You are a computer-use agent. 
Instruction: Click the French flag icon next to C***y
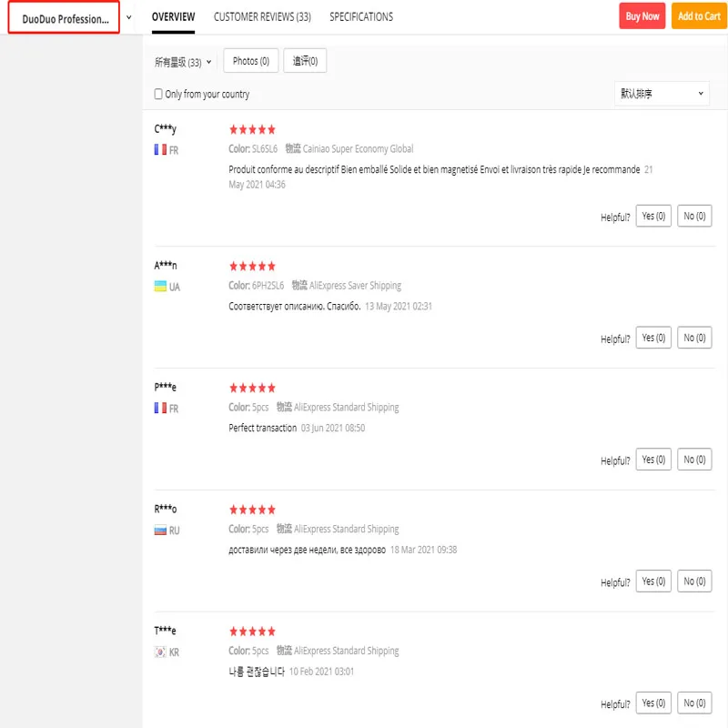[160, 149]
